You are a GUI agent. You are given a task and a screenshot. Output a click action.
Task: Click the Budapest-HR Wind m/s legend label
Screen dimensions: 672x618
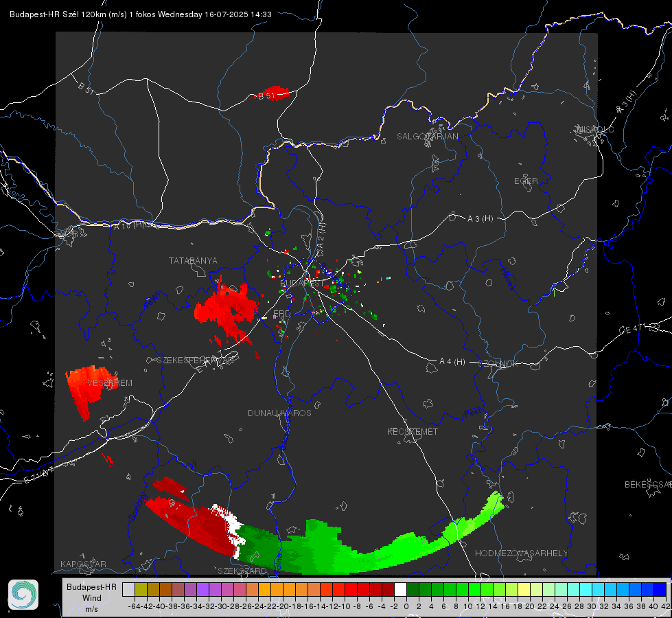[92, 597]
